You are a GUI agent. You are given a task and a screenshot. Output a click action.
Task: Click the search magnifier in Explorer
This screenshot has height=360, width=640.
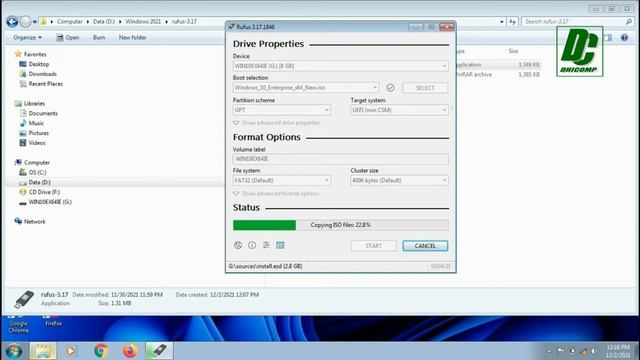coord(629,22)
